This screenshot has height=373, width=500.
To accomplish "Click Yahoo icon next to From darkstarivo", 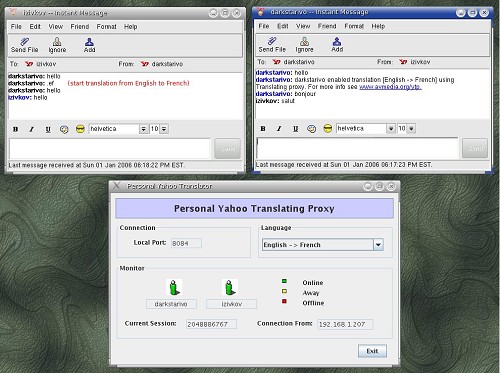I will click(x=144, y=64).
